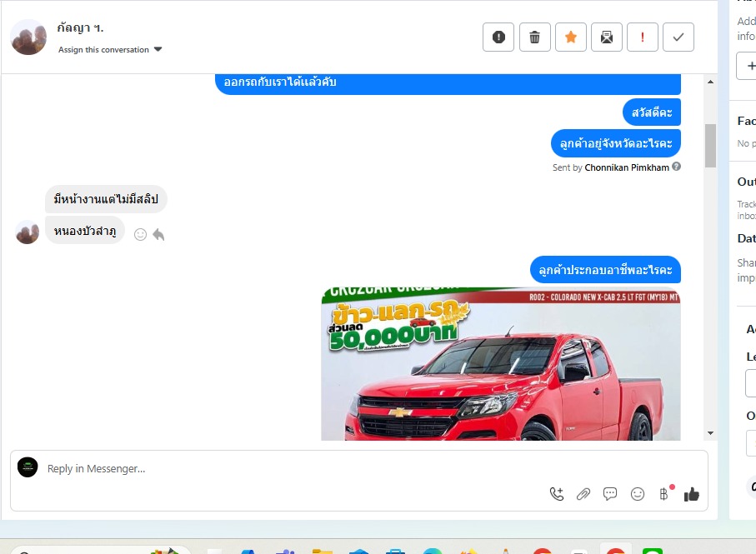Click the page avatar beside reply field
Image resolution: width=756 pixels, height=554 pixels.
coord(28,467)
